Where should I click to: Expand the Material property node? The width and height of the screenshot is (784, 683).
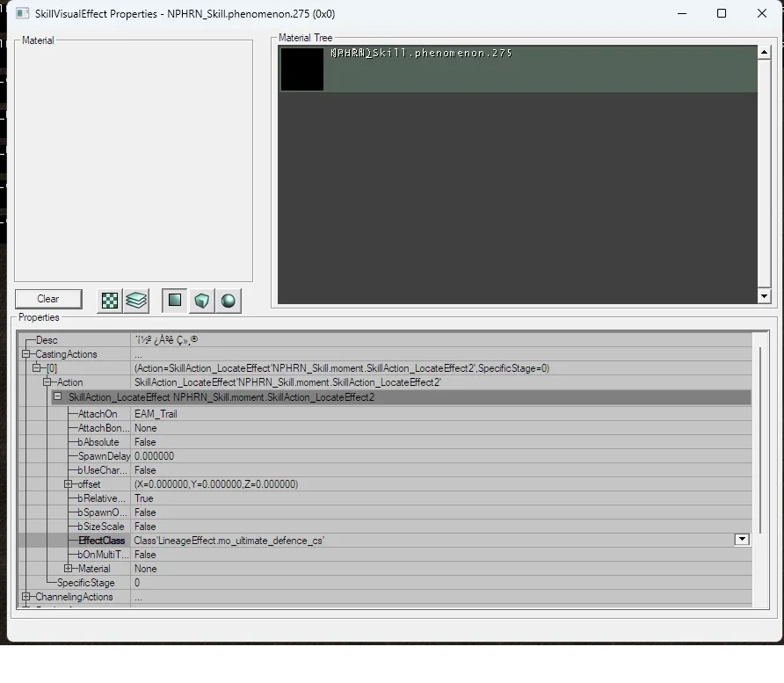tap(68, 569)
